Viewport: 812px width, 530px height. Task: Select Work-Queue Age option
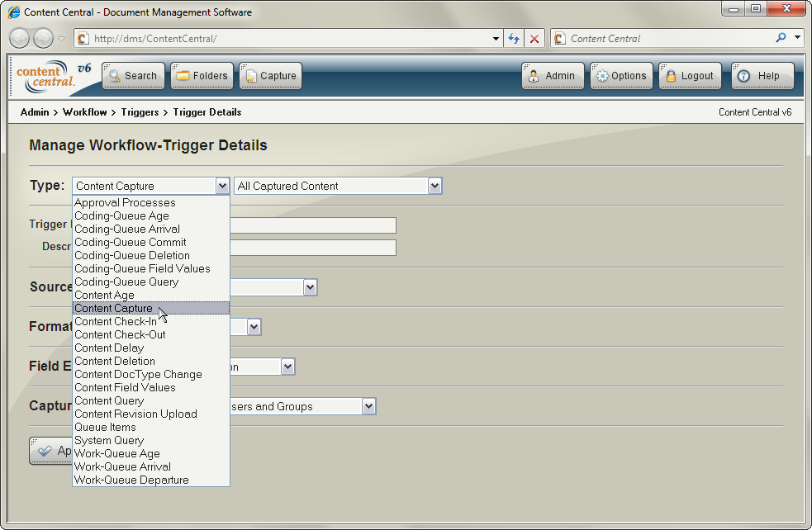coord(150,453)
